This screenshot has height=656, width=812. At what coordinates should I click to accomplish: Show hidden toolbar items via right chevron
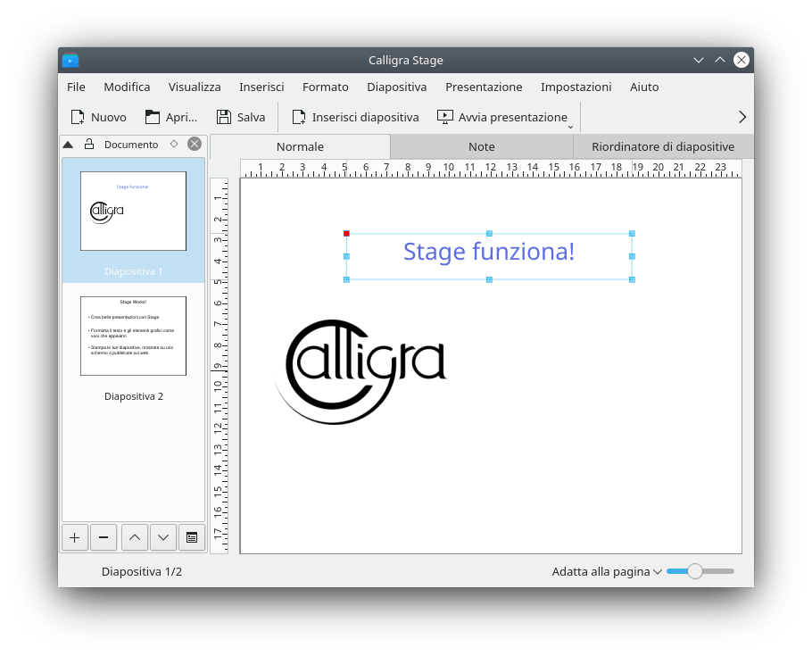tap(742, 117)
